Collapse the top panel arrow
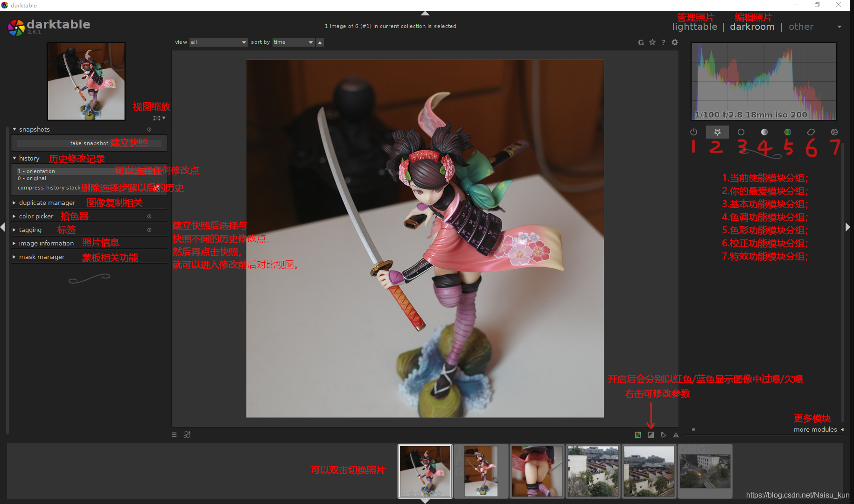This screenshot has height=504, width=854. (425, 13)
